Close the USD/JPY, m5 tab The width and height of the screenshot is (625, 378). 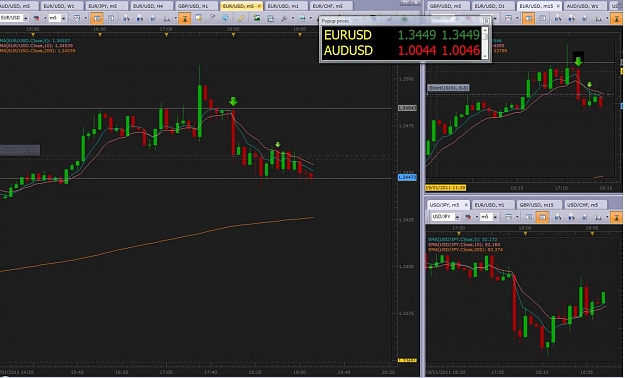tap(466, 205)
